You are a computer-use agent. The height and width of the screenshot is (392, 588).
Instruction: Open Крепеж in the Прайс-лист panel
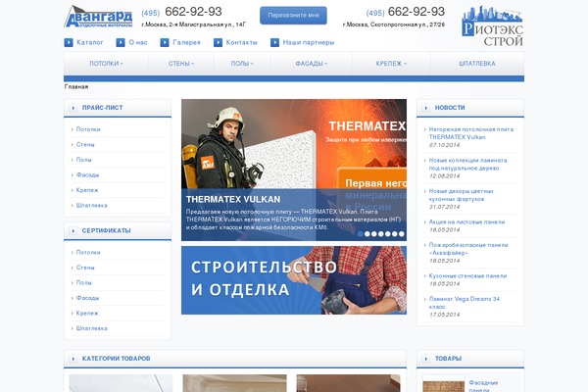(87, 190)
